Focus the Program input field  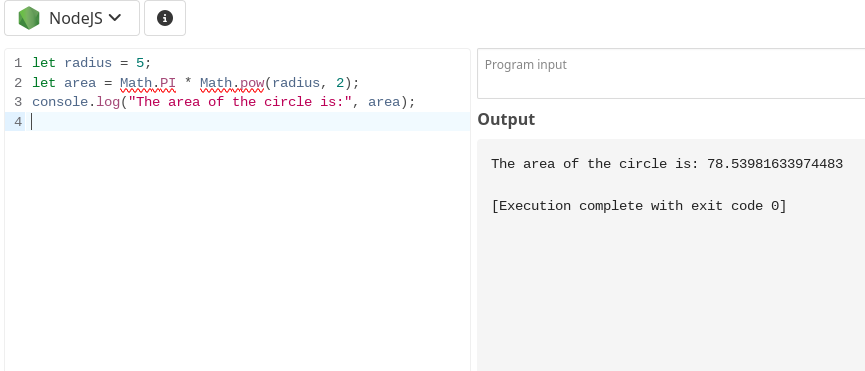click(x=671, y=74)
